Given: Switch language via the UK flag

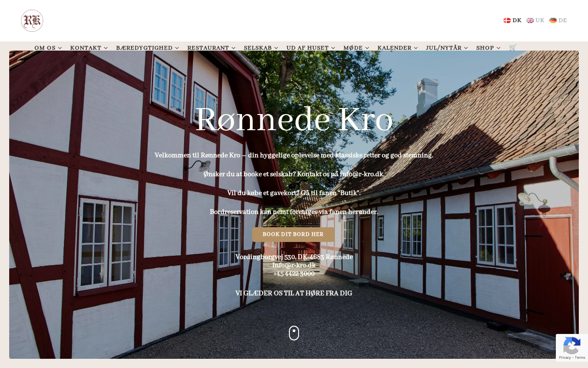Looking at the screenshot, I should (x=535, y=20).
